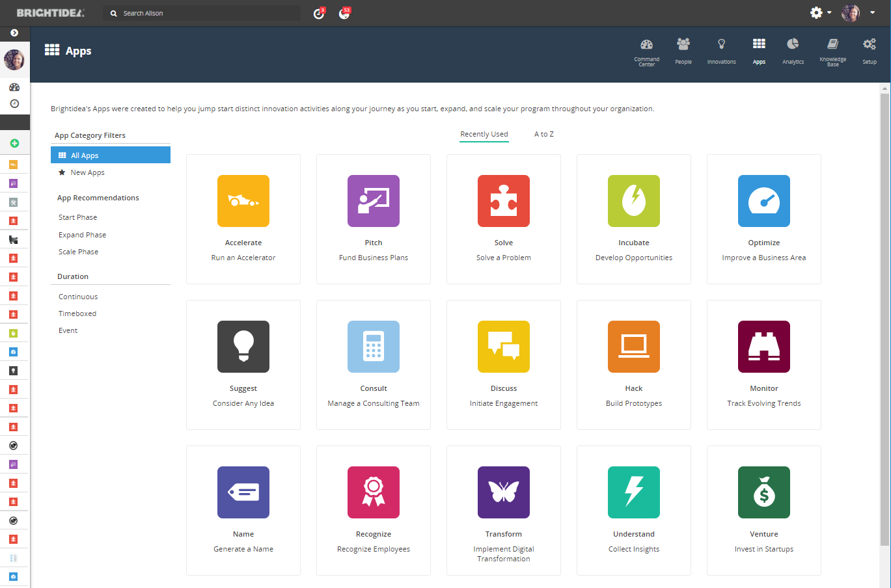Screen dimensions: 891x588
Task: Filter apps by Event duration
Action: coord(68,330)
